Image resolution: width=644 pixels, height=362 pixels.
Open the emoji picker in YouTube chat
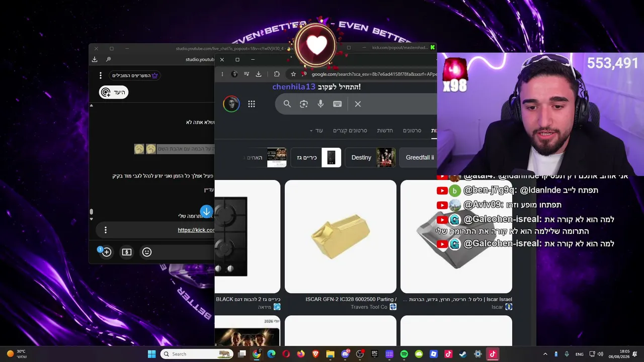[147, 252]
